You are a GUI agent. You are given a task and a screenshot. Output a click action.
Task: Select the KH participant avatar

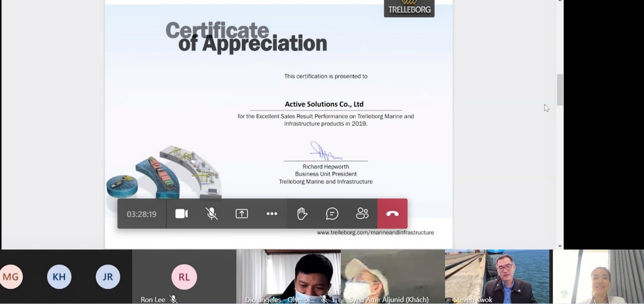pos(59,277)
